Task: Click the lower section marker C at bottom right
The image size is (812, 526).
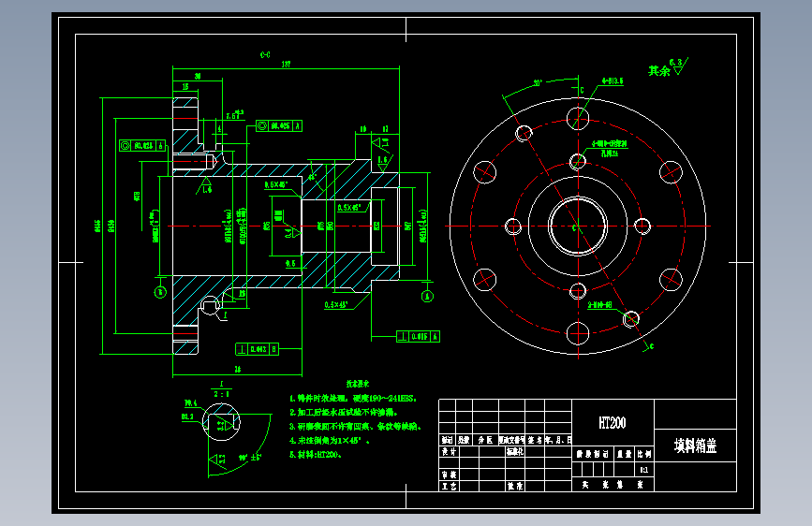Action: [651, 346]
